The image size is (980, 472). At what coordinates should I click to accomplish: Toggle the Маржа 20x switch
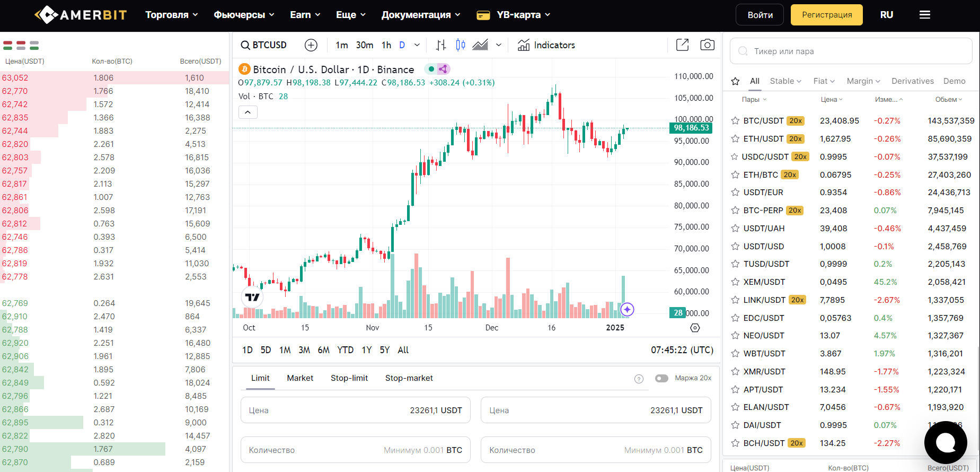tap(661, 378)
